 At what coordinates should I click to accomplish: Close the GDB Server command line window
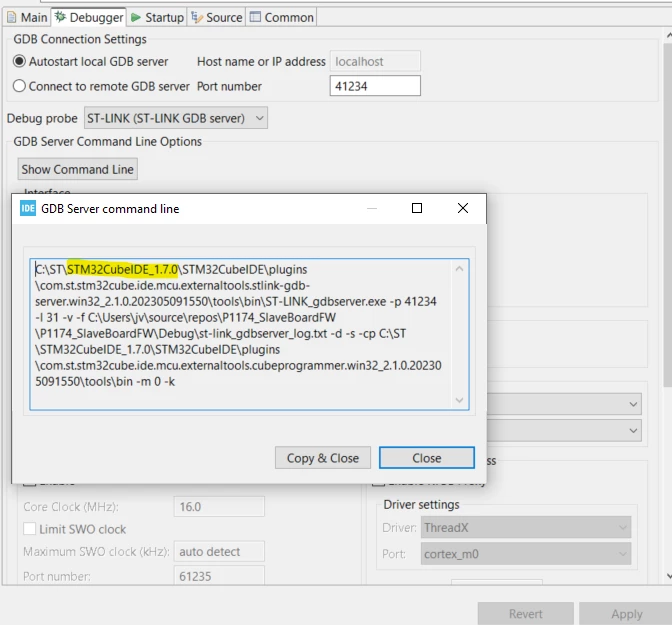coord(463,208)
